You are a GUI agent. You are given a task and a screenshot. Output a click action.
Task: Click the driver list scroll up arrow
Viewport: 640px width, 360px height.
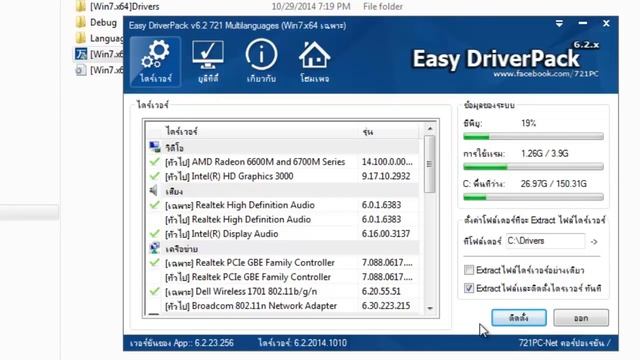(x=429, y=129)
